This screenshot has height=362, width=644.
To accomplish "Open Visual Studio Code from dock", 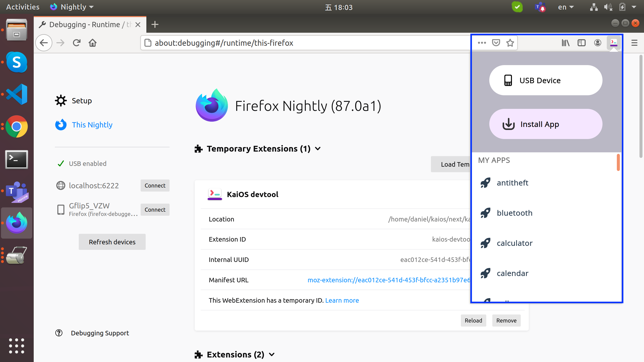I will 17,94.
